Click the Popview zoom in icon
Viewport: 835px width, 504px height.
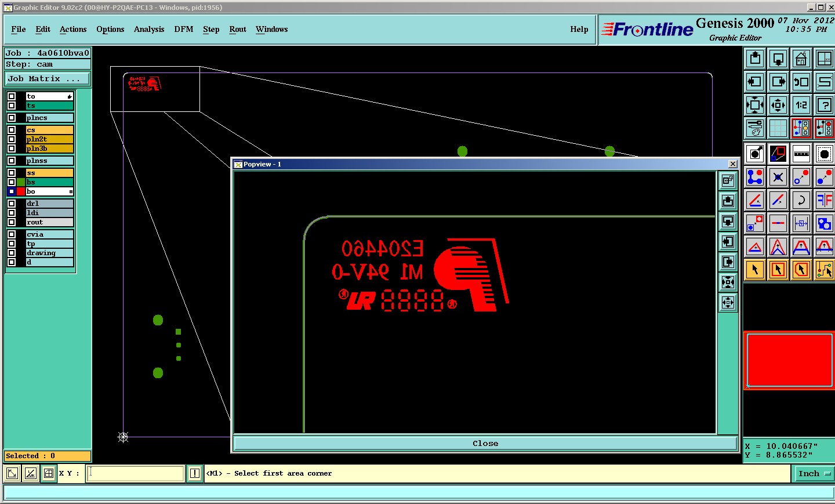728,282
